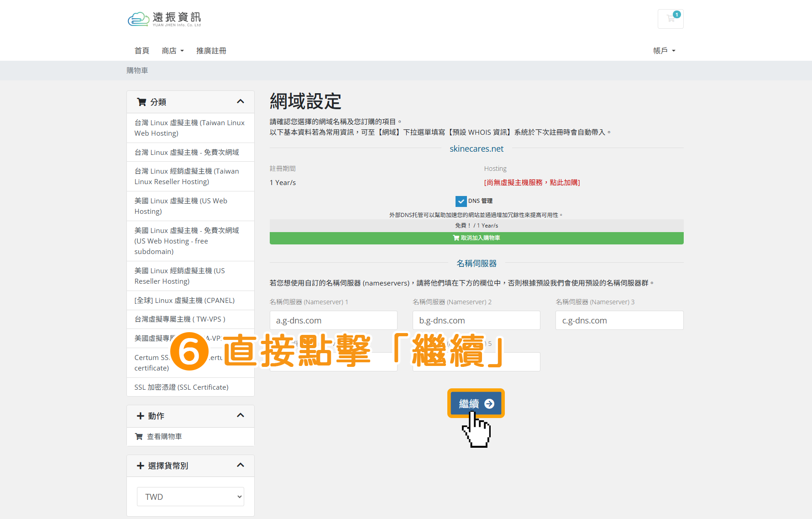
Task: Click the cart icon in the 分類 header
Action: click(141, 102)
